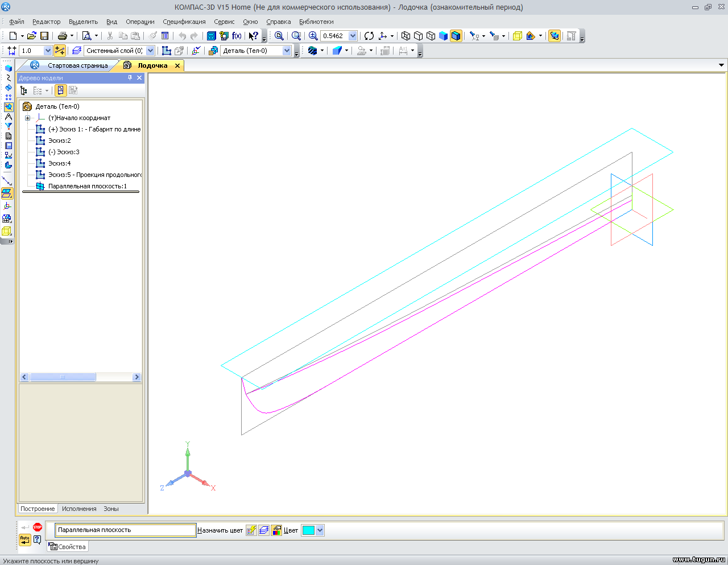The width and height of the screenshot is (728, 565).
Task: Toggle the highlighted tree display mode button
Action: pyautogui.click(x=60, y=90)
